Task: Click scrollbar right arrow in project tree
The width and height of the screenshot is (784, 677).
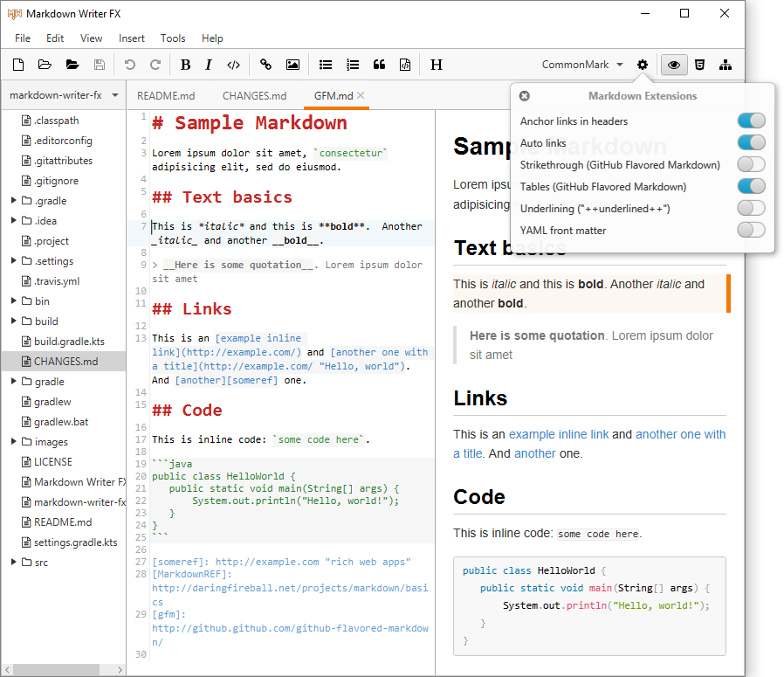Action: tap(120, 669)
